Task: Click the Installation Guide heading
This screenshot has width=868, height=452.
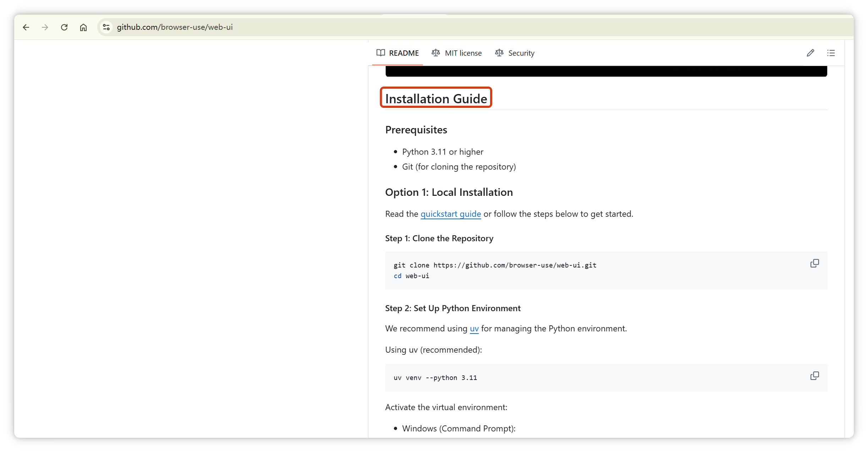Action: (436, 99)
